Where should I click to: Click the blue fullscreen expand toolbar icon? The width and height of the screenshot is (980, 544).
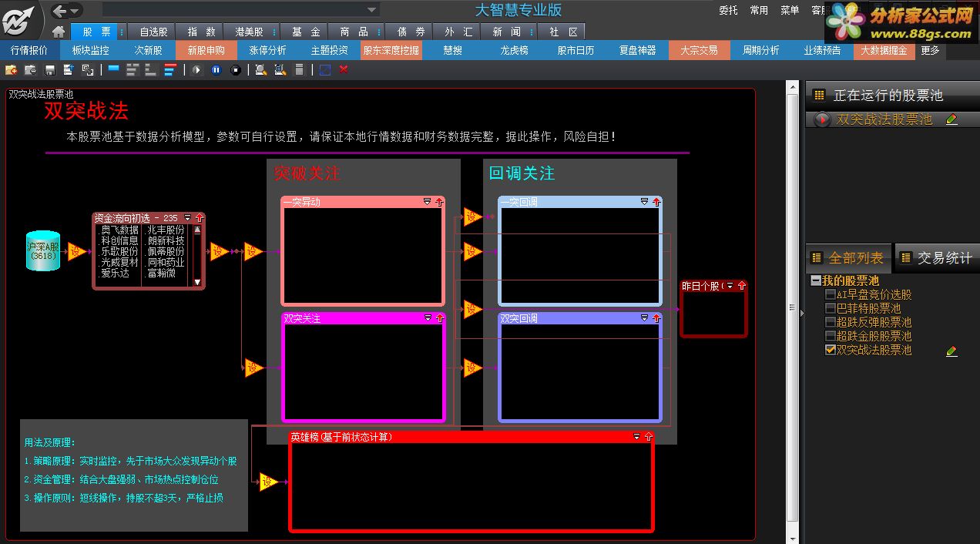[x=324, y=70]
